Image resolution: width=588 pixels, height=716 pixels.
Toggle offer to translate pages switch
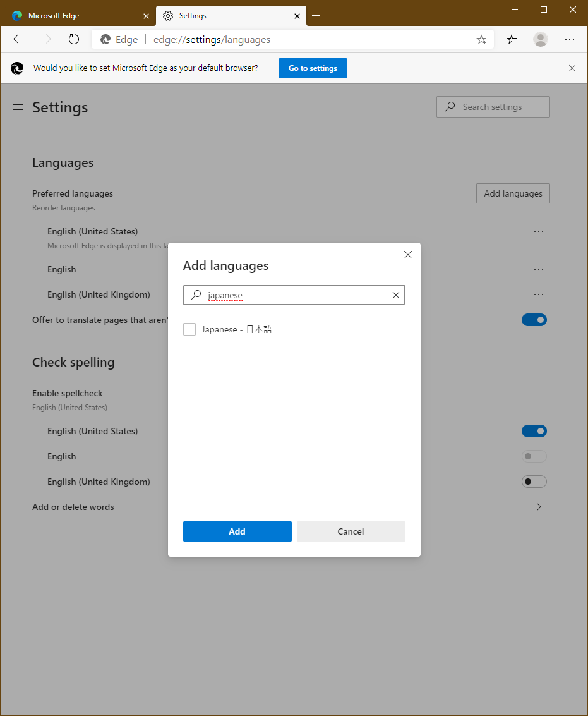point(534,320)
